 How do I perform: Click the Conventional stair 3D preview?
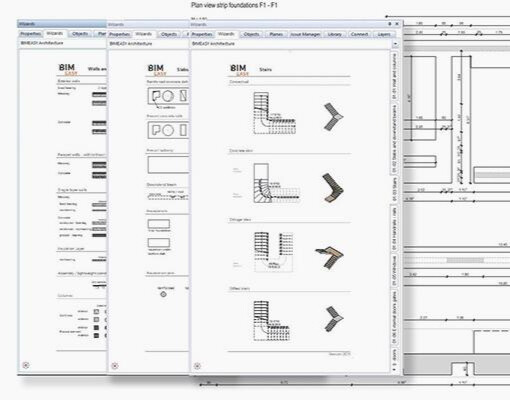tap(333, 117)
